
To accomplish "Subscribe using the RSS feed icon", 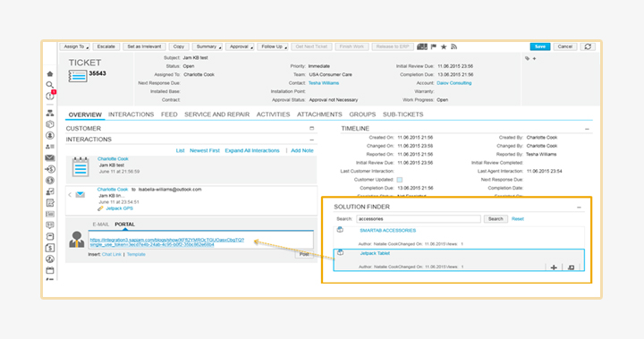I will (453, 47).
